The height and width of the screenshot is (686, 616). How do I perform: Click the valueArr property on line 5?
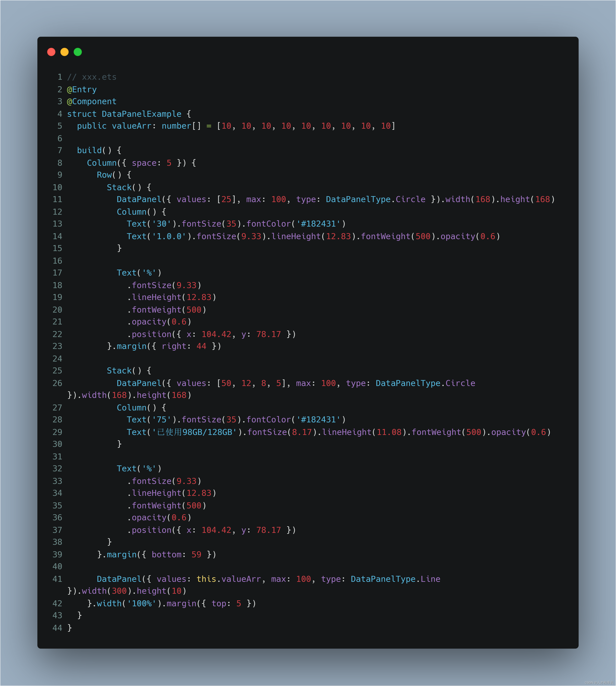point(131,126)
